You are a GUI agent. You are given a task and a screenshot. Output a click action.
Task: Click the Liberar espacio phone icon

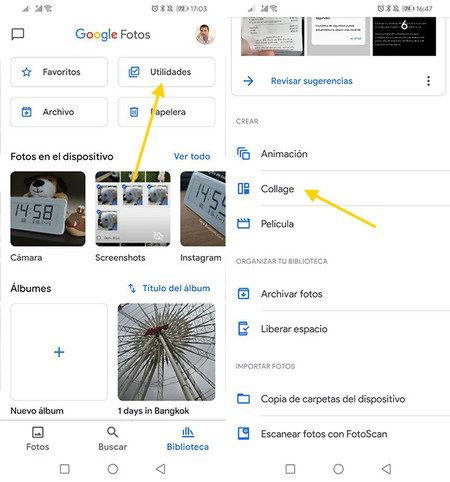point(243,329)
